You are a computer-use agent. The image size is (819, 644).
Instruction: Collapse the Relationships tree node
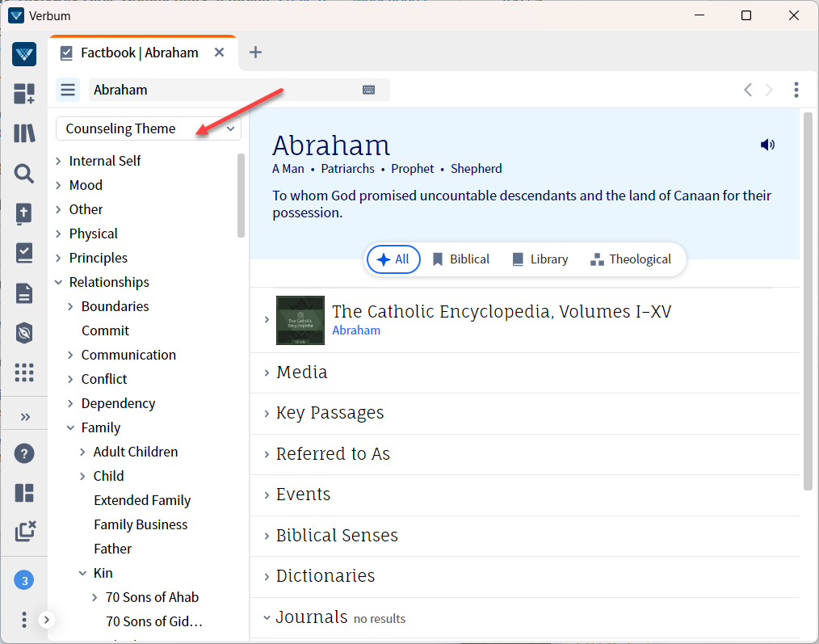58,282
